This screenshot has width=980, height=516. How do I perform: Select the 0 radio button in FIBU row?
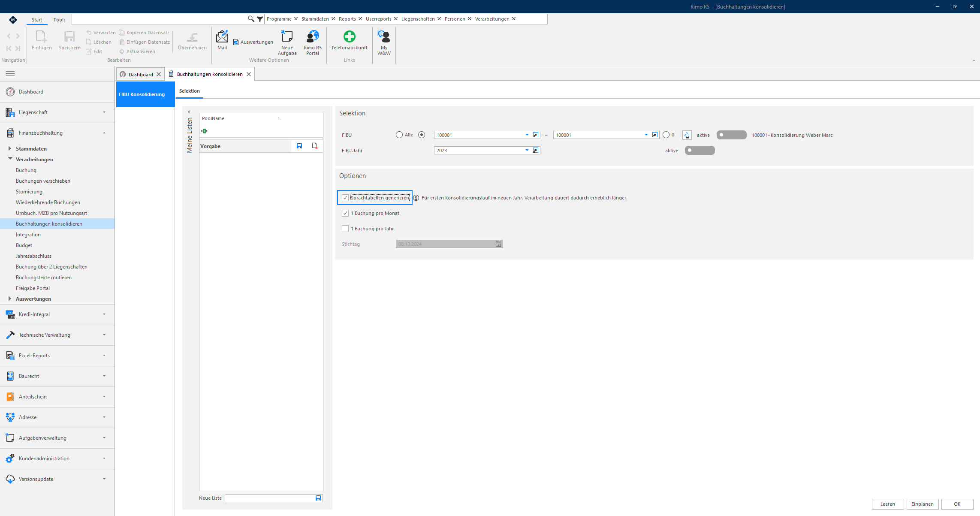click(666, 135)
